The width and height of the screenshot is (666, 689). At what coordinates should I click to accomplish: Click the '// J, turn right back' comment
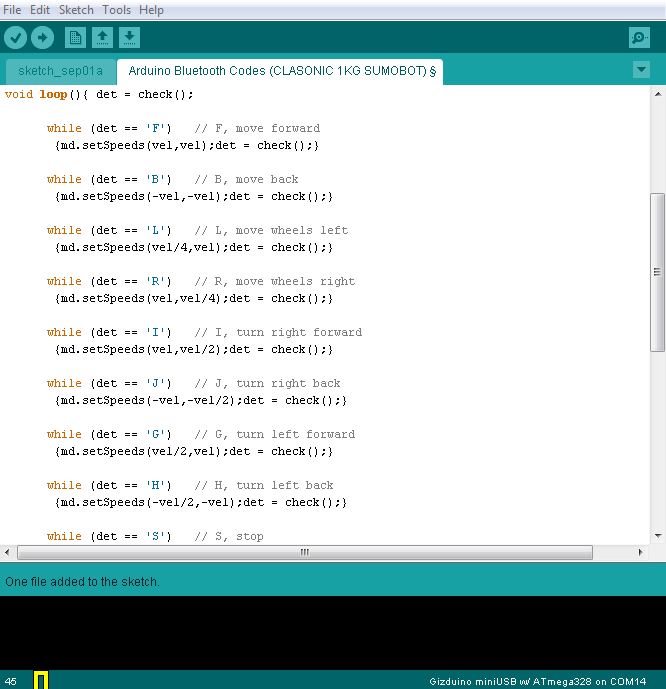click(x=268, y=383)
